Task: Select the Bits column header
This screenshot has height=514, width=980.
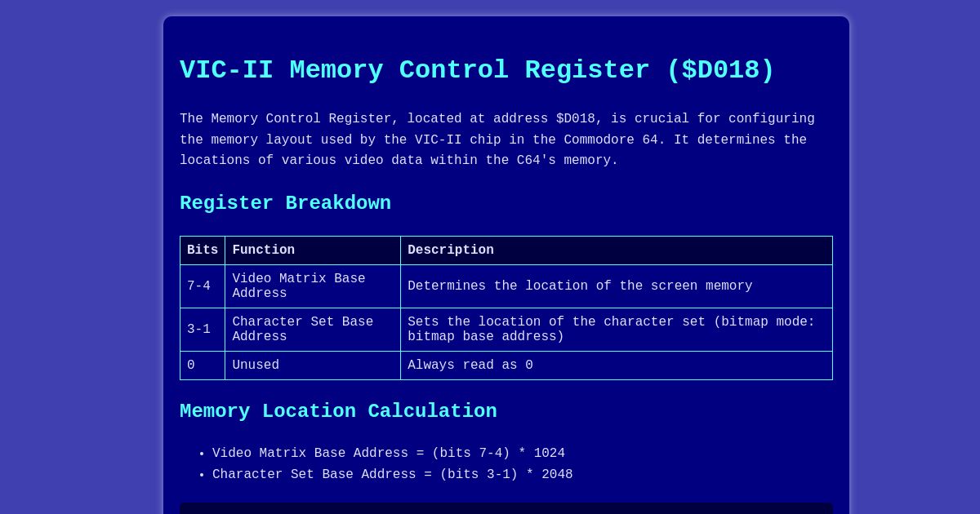Action: [202, 250]
